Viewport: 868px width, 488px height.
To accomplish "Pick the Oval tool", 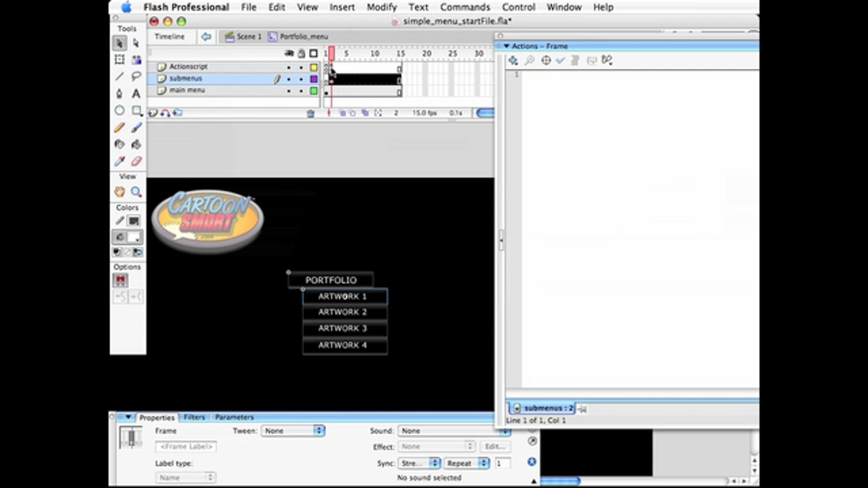I will click(119, 110).
